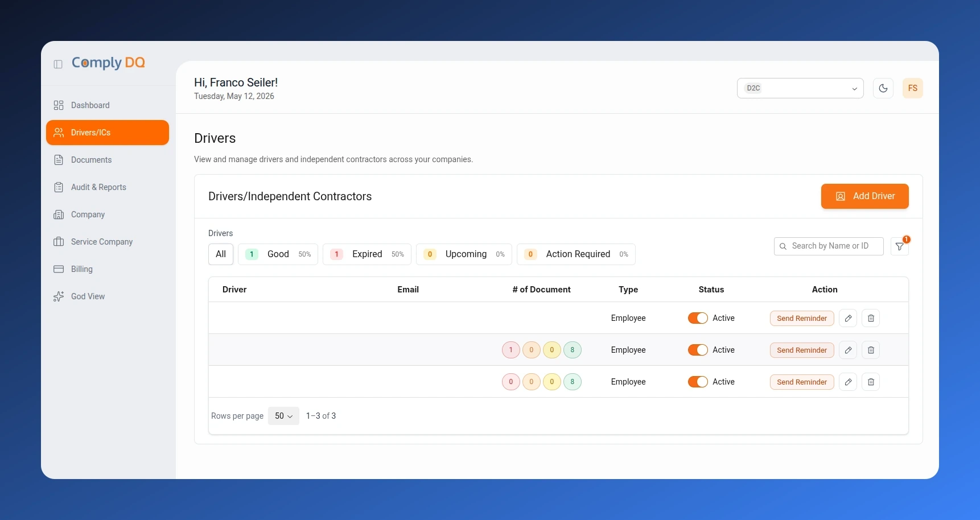Navigate to Company page
This screenshot has width=980, height=520.
coord(108,214)
